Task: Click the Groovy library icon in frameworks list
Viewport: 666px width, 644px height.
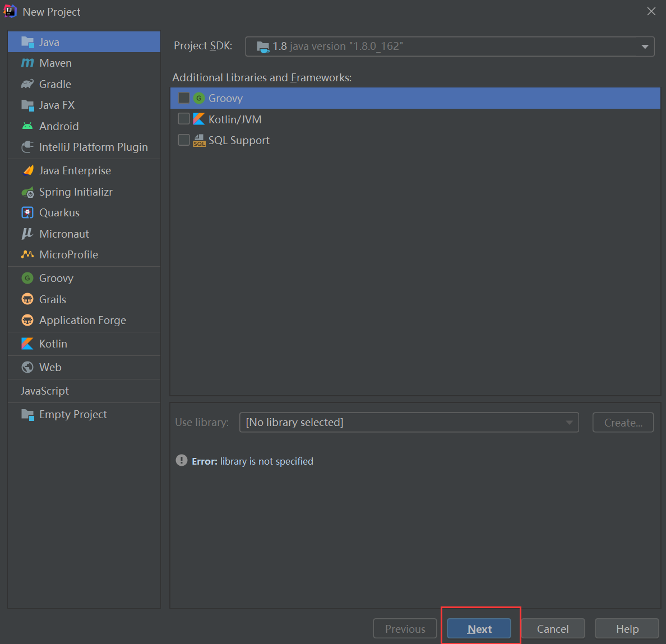Action: 199,98
